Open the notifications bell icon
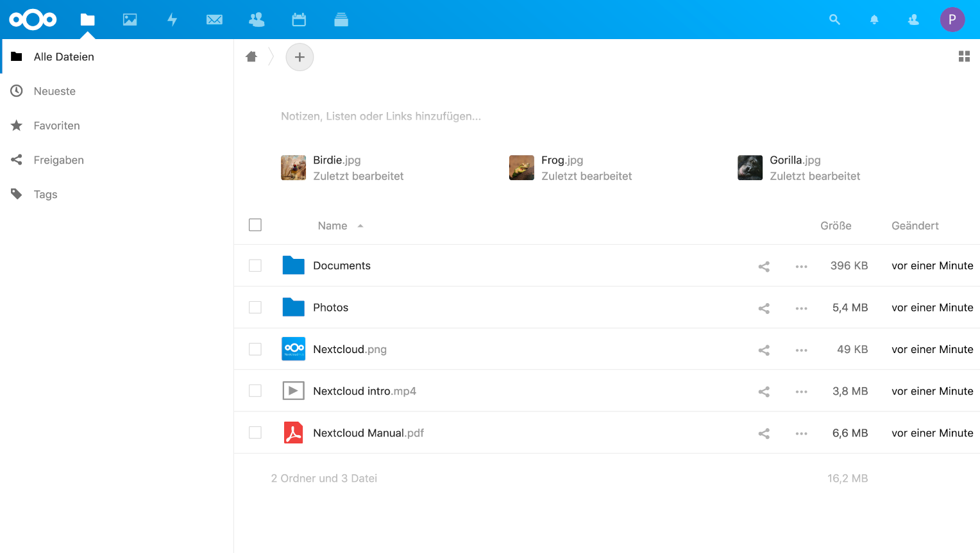This screenshot has width=980, height=553. pyautogui.click(x=874, y=20)
